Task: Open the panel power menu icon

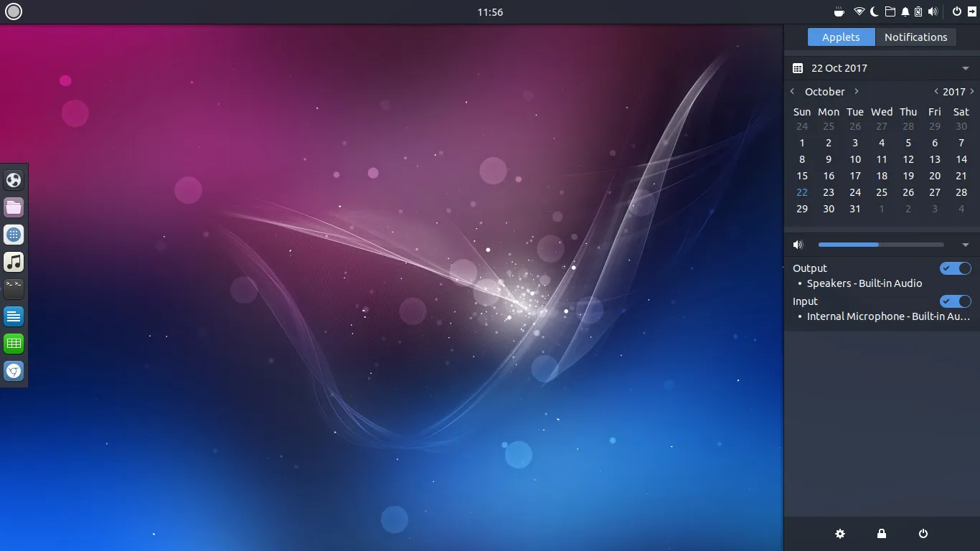Action: tap(956, 11)
